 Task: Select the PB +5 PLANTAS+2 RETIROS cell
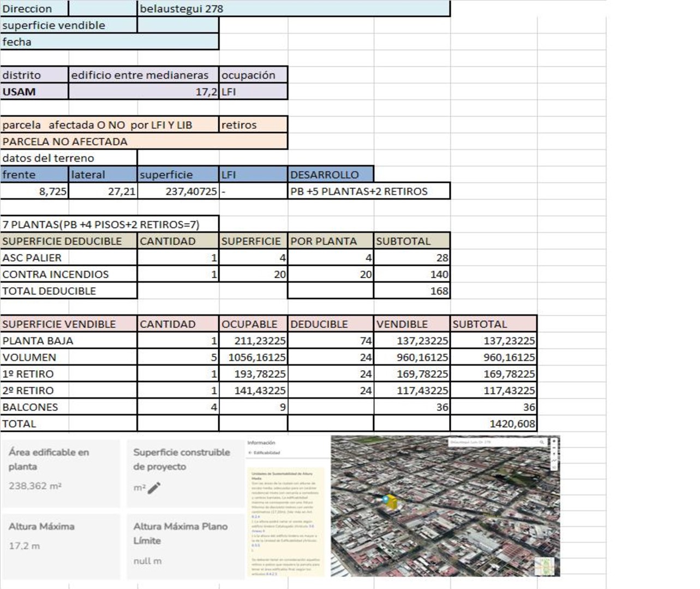coord(368,192)
